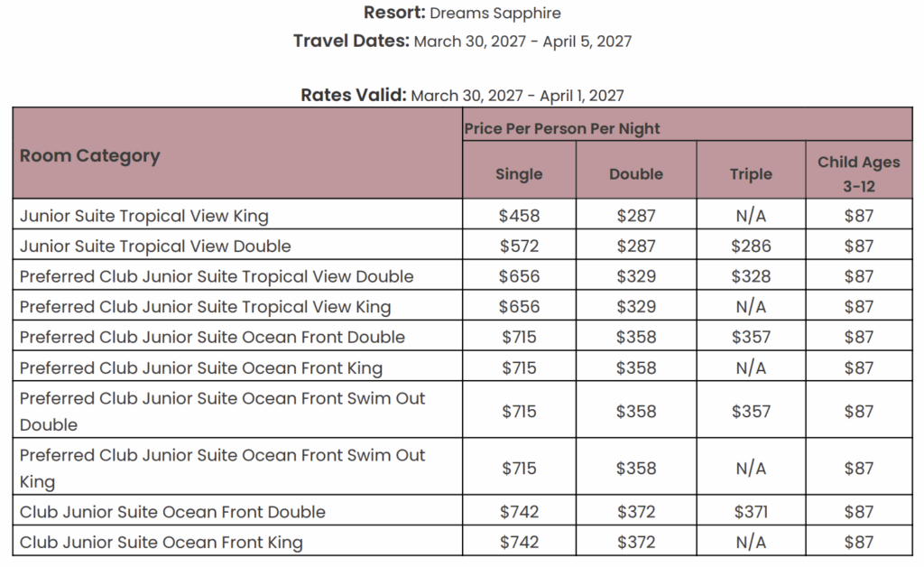This screenshot has width=924, height=567.
Task: Click Club Junior Suite Ocean Front King room name
Action: coord(162,543)
